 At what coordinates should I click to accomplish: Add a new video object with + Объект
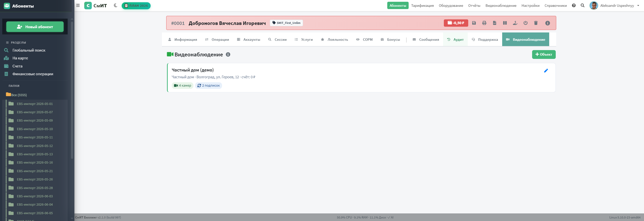coord(544,54)
